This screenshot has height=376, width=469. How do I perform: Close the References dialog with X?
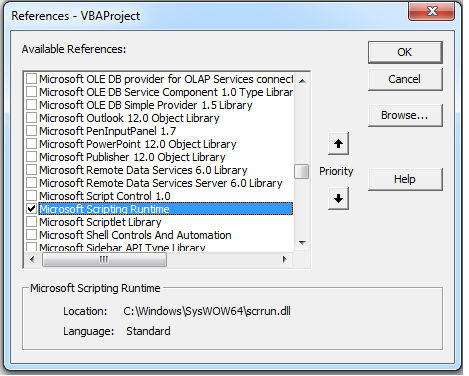pos(432,11)
